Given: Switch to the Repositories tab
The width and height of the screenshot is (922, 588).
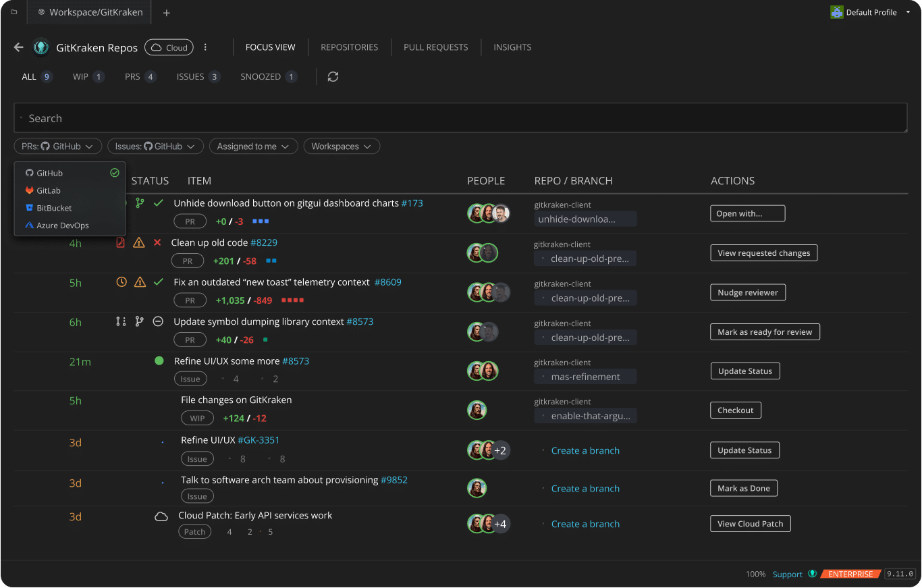Looking at the screenshot, I should (350, 47).
